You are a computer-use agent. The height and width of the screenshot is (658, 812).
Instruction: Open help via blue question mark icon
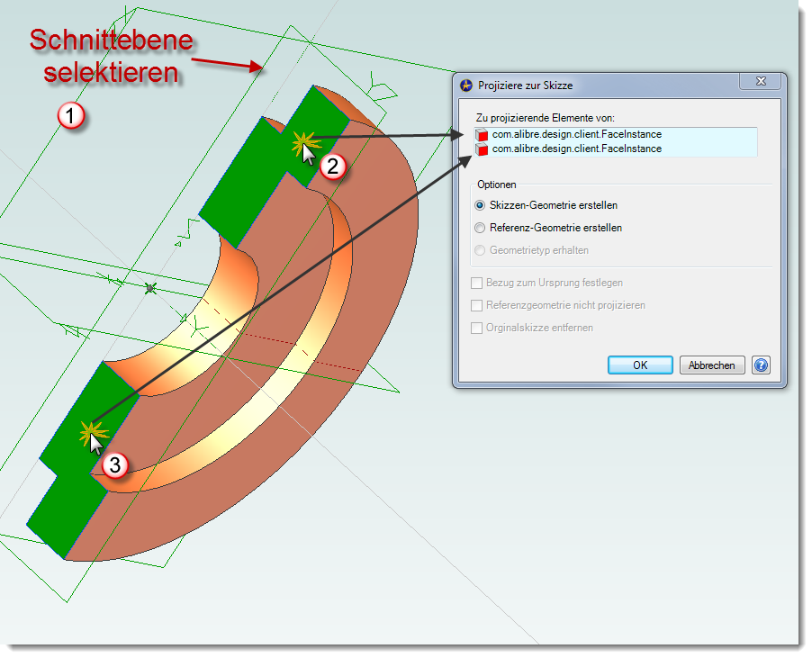761,365
